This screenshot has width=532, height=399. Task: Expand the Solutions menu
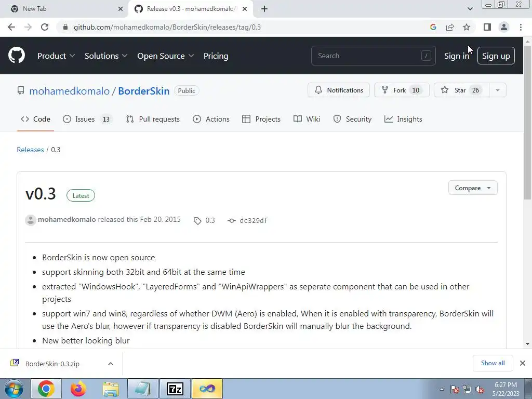[x=106, y=56]
